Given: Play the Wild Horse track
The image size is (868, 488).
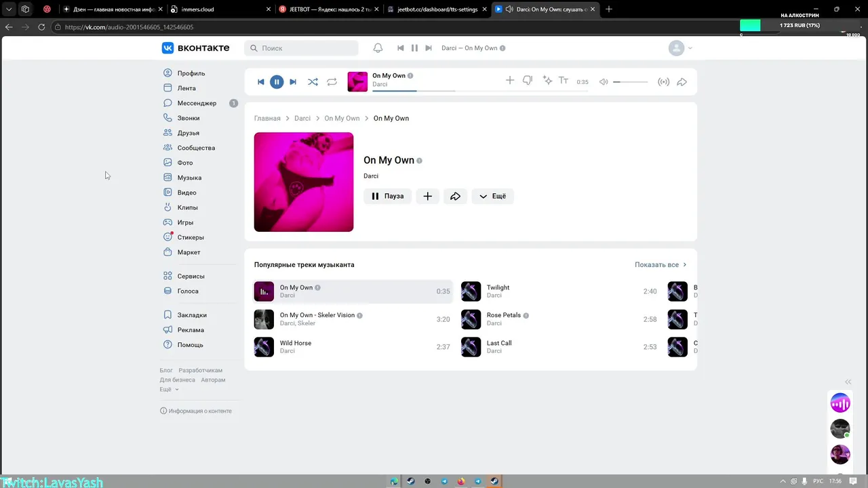Looking at the screenshot, I should coord(352,347).
